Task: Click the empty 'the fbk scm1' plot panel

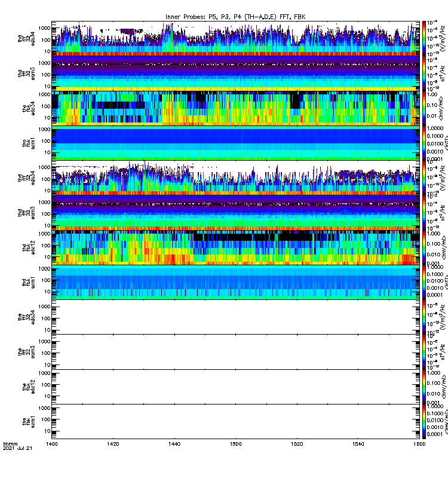Action: pos(235,422)
